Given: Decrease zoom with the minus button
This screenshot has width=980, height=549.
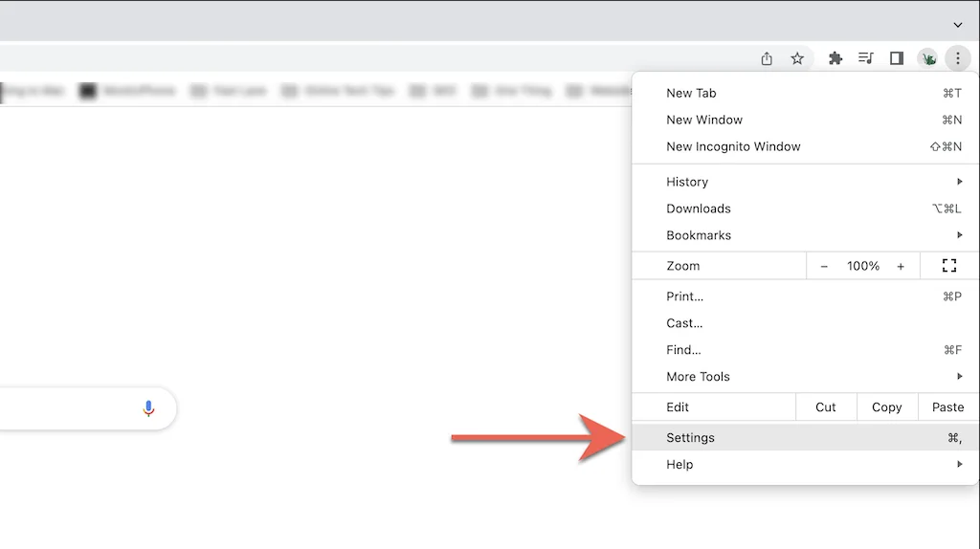Looking at the screenshot, I should (x=824, y=266).
